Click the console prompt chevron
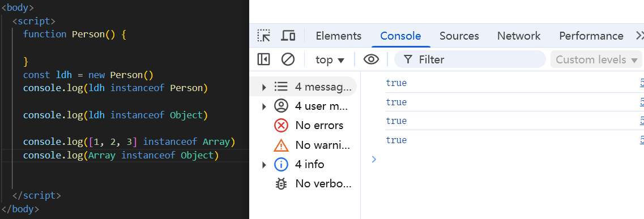The width and height of the screenshot is (644, 219). 374,159
